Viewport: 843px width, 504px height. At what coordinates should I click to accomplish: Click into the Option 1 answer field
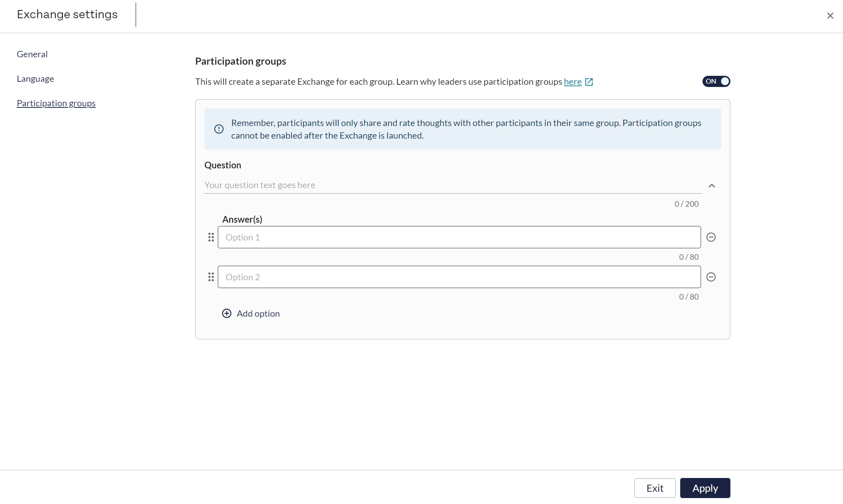pyautogui.click(x=459, y=237)
